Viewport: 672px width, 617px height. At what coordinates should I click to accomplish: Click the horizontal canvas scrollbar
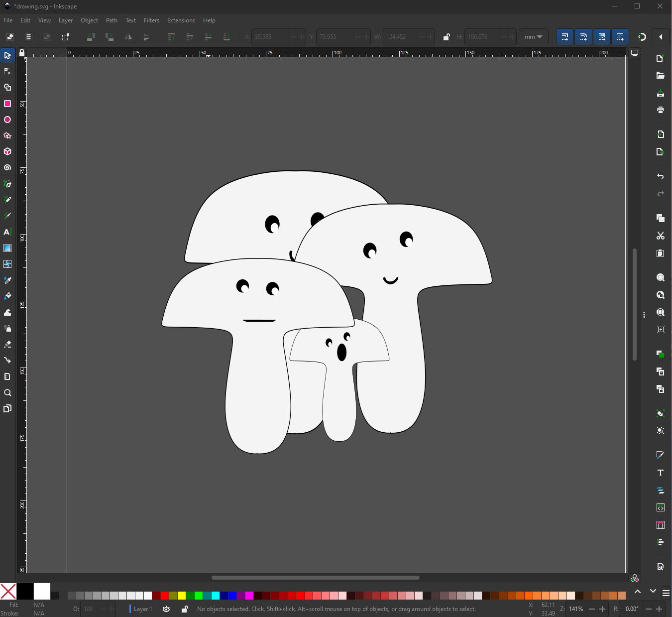[x=316, y=578]
